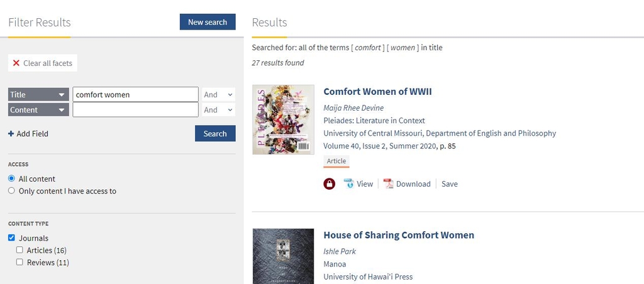Enable the Reviews (11) filter
The width and height of the screenshot is (644, 284).
tap(19, 262)
